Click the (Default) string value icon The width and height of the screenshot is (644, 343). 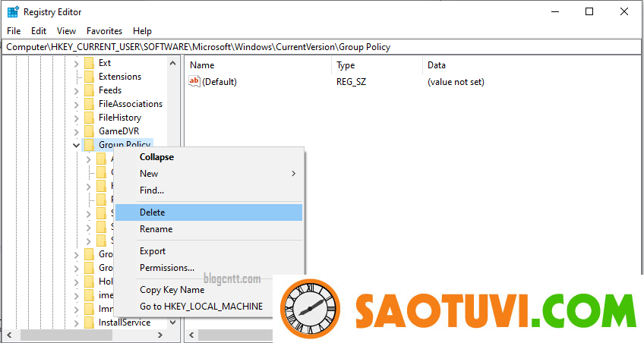[x=194, y=81]
